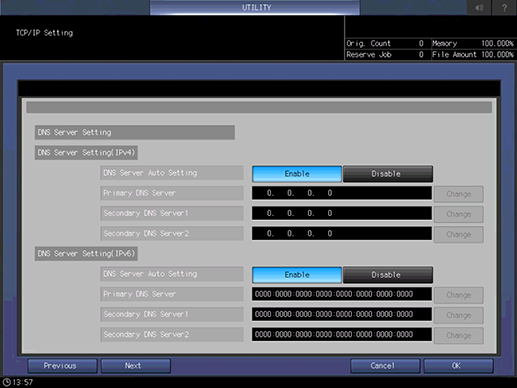Click the IPv4 Secondary DNS Server2 label

[x=172, y=233]
